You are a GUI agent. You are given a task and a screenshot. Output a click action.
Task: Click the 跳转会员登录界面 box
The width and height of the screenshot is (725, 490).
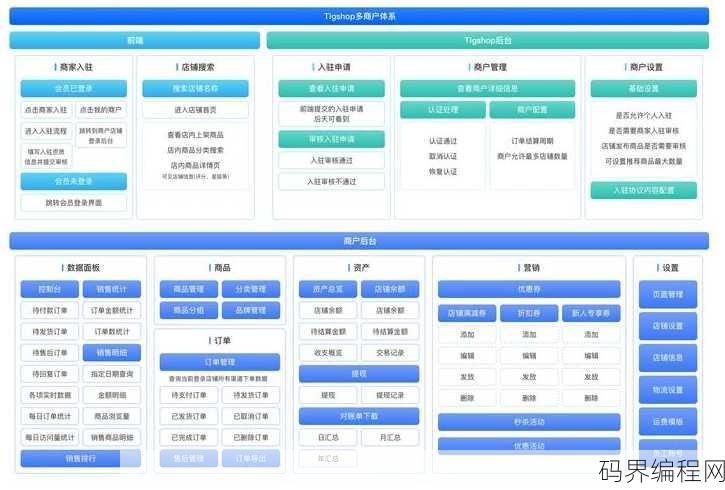pos(74,202)
